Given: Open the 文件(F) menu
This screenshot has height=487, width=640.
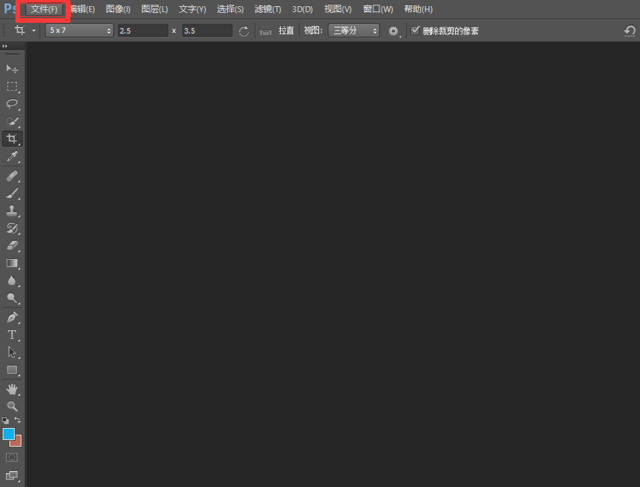Looking at the screenshot, I should point(44,9).
